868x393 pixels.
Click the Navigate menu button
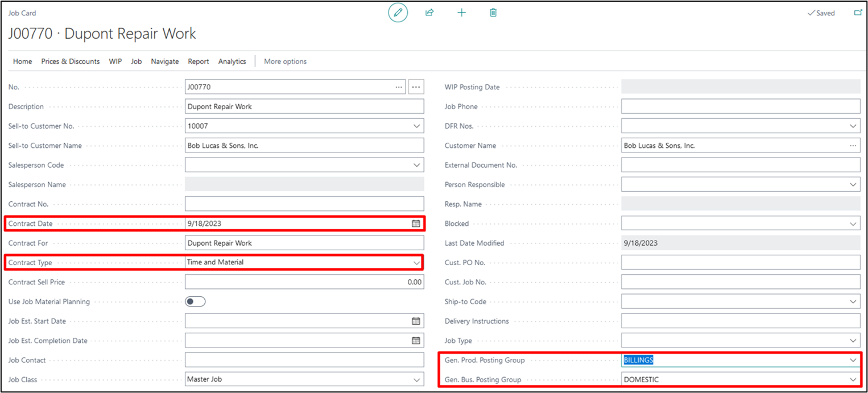[x=164, y=61]
